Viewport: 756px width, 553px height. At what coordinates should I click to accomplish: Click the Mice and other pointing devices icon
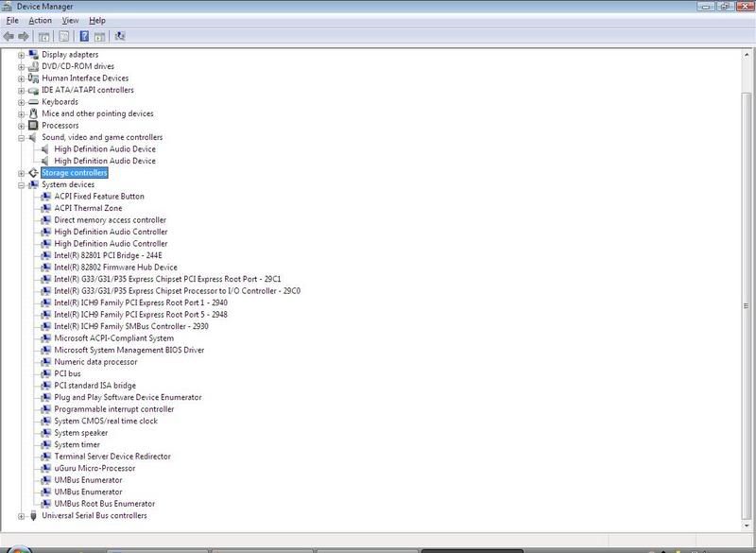(x=33, y=113)
